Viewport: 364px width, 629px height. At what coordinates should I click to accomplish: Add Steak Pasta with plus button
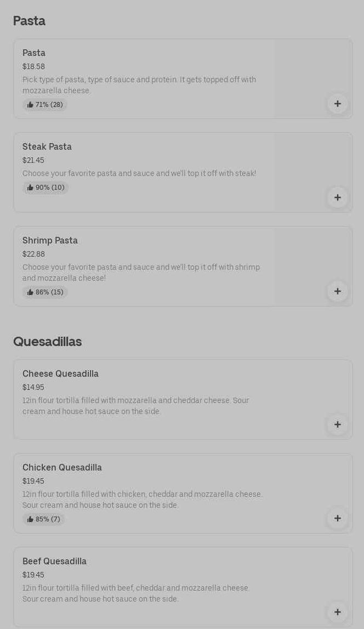coord(338,197)
